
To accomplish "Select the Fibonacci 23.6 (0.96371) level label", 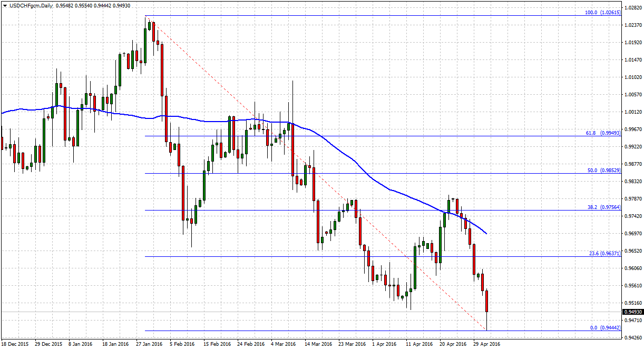I will [x=604, y=253].
